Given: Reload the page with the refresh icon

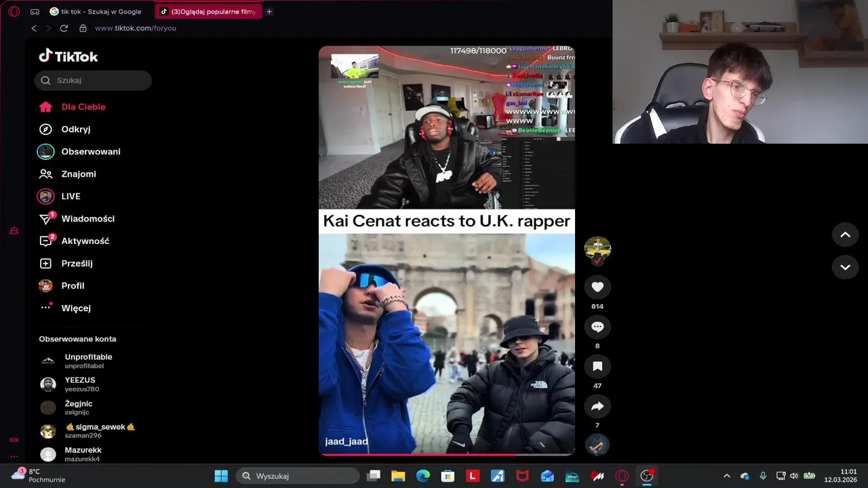Looking at the screenshot, I should (x=64, y=28).
